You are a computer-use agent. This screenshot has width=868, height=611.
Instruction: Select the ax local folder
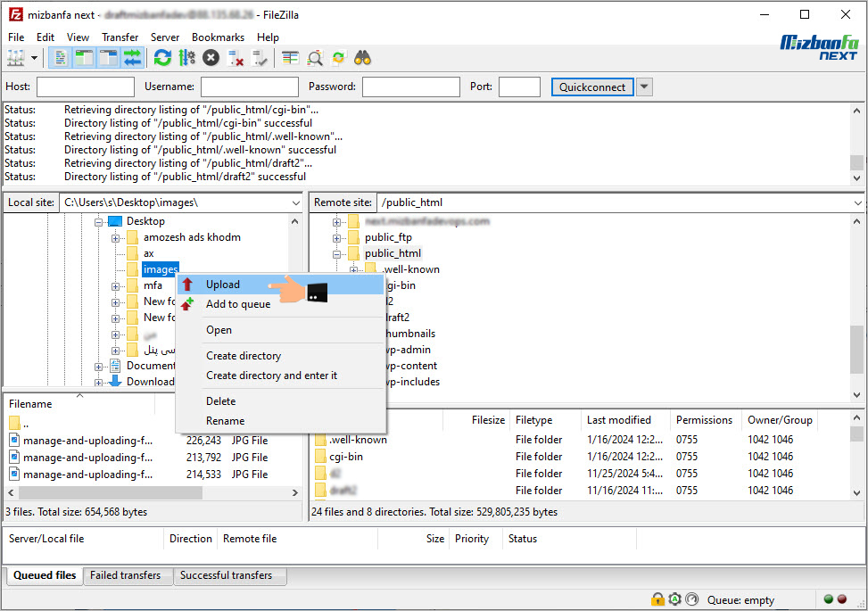(148, 253)
